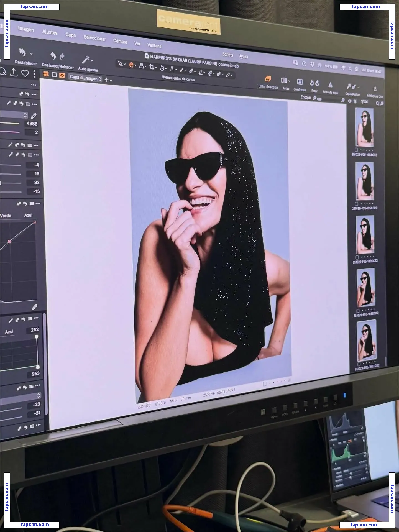Open the Cámara menu
Screen dimensions: 399x532
click(120, 41)
